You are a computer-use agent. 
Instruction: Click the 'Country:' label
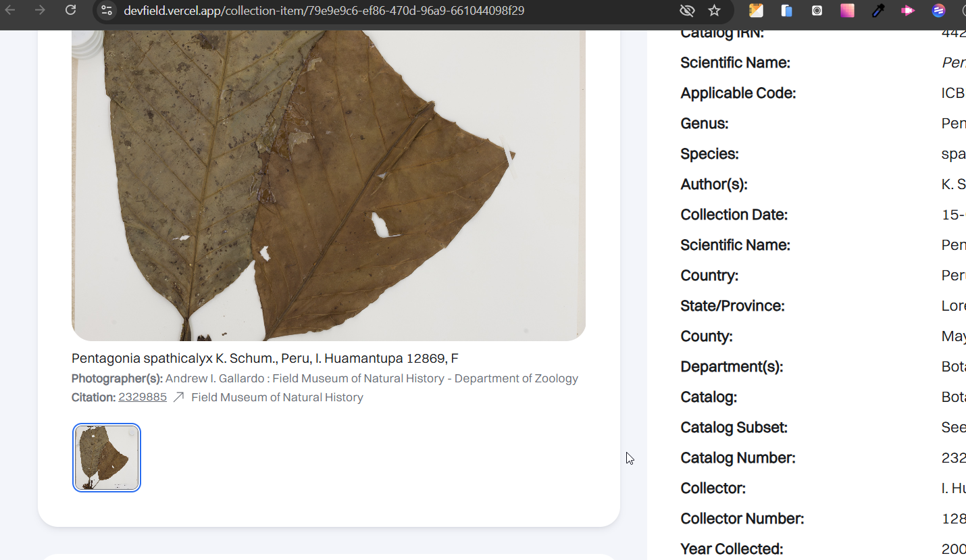709,276
